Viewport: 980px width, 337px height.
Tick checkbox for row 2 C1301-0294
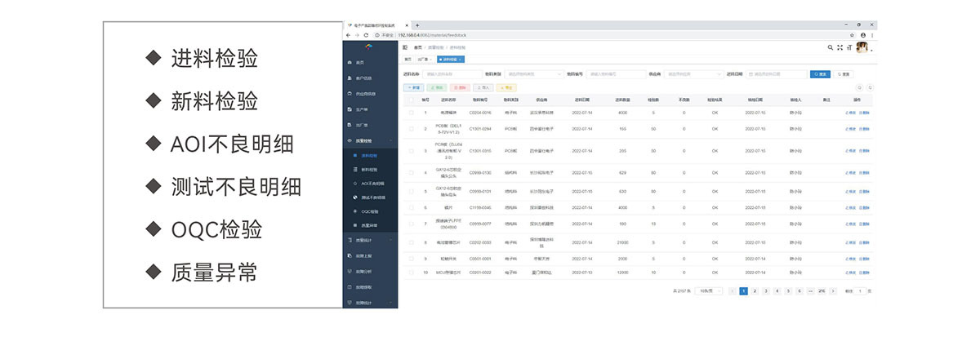click(412, 129)
